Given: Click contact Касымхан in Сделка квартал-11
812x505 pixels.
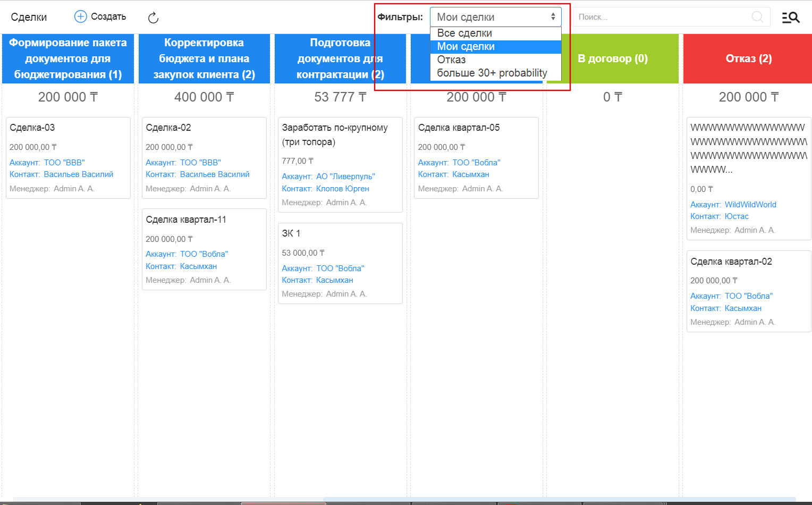Looking at the screenshot, I should [x=198, y=266].
